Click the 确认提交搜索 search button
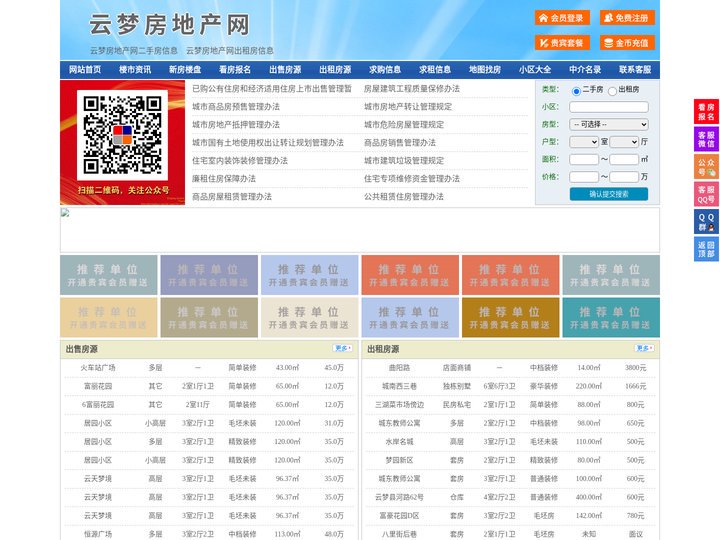Screen dimensions: 720x540 (x=609, y=194)
